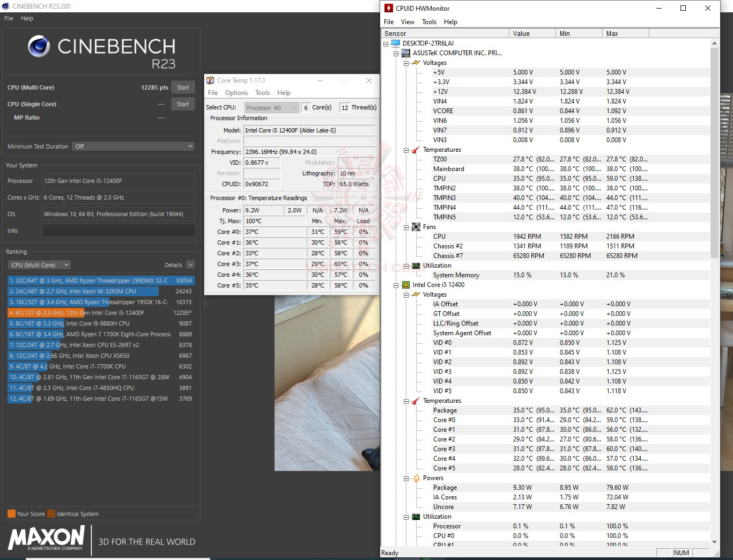
Task: Click the orange Your Score legend swatch
Action: (x=11, y=513)
